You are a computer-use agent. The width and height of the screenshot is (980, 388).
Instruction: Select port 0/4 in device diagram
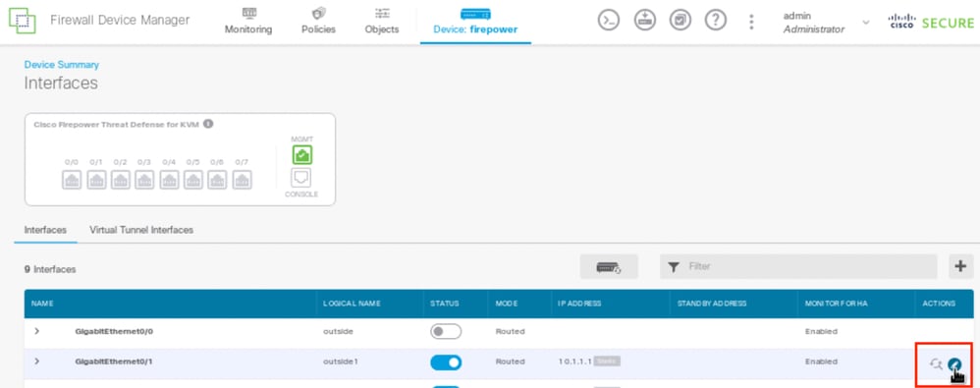(169, 180)
